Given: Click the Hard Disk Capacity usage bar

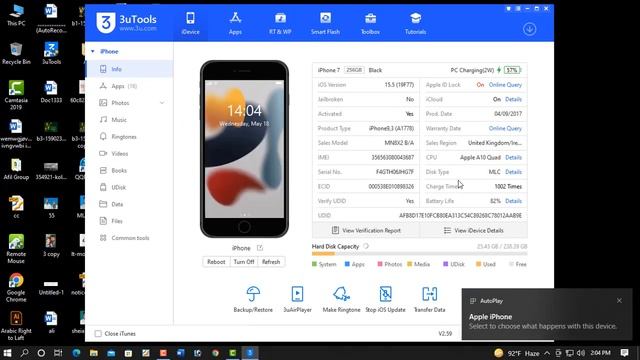Looking at the screenshot, I should tap(419, 254).
